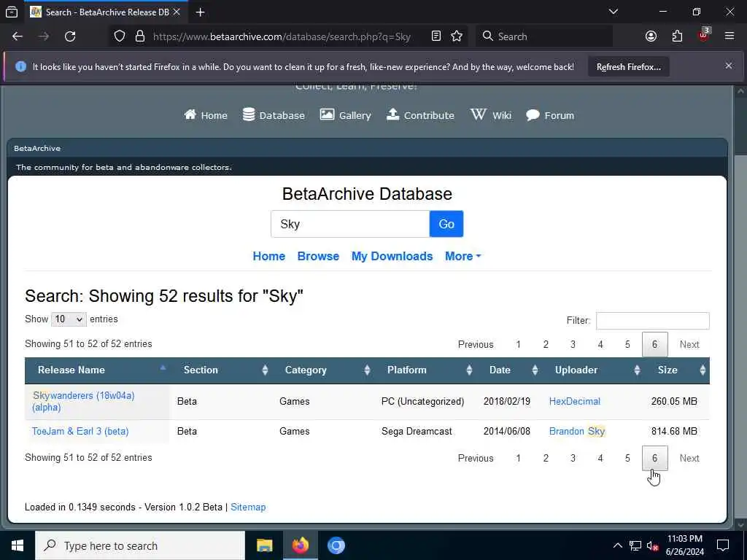Open Forum in the top navigation
The image size is (747, 560).
point(550,115)
